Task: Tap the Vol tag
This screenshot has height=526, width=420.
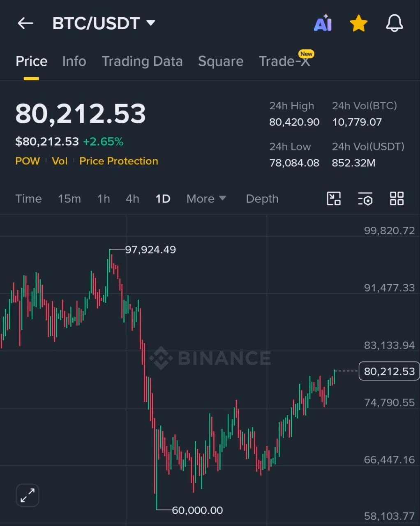Action: coord(60,161)
